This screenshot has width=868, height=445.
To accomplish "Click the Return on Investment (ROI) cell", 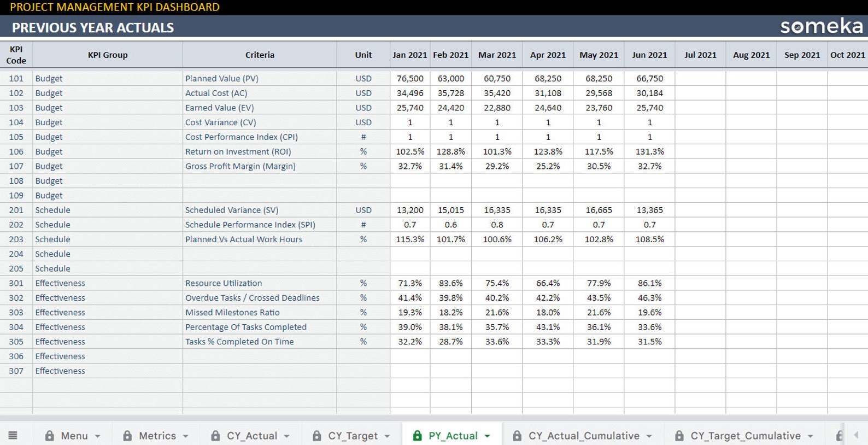I will coord(260,151).
